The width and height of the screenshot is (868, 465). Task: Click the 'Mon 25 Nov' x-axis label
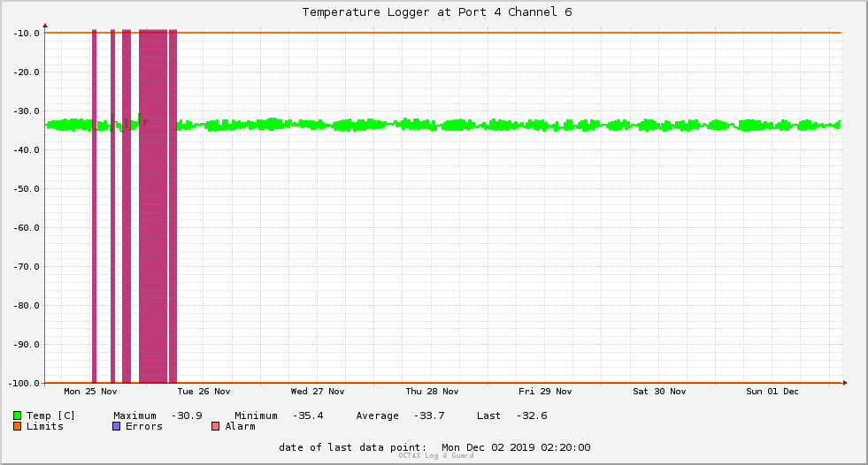90,392
